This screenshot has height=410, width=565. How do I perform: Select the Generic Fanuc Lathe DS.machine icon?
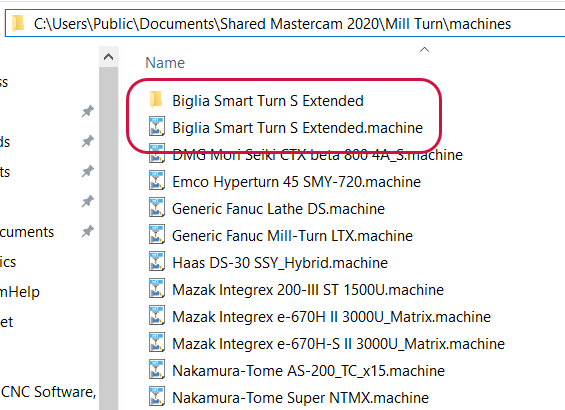point(157,208)
